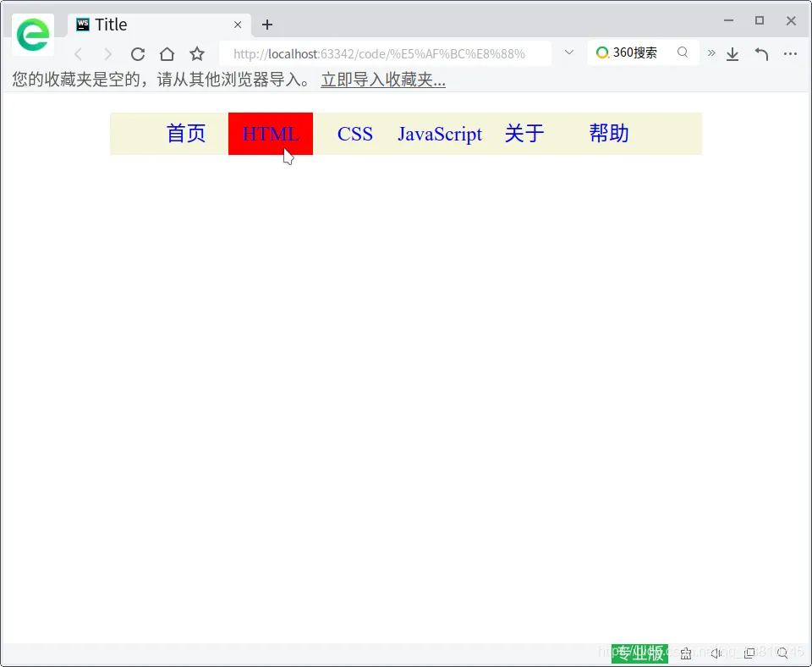Viewport: 812px width, 667px height.
Task: Open the browser home page icon
Action: tap(167, 53)
